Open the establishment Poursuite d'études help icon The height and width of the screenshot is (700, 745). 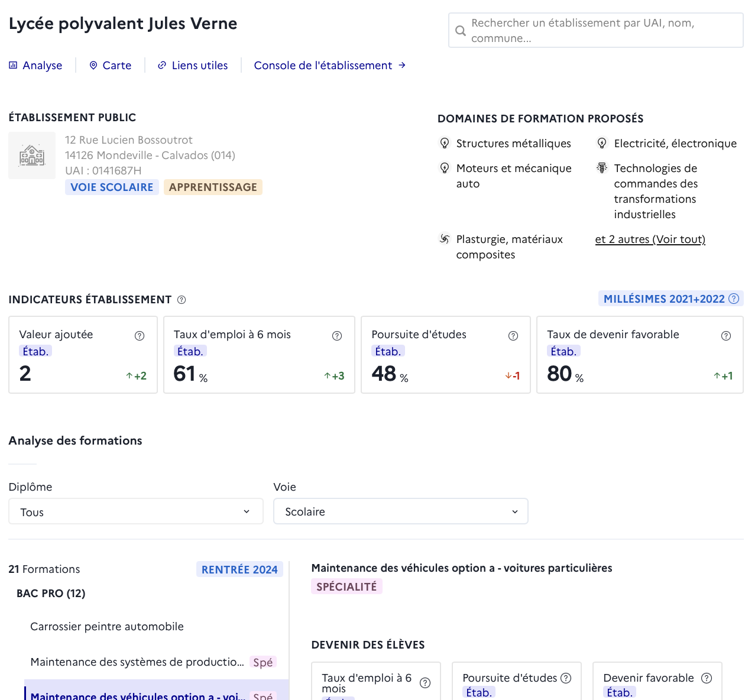(x=513, y=336)
